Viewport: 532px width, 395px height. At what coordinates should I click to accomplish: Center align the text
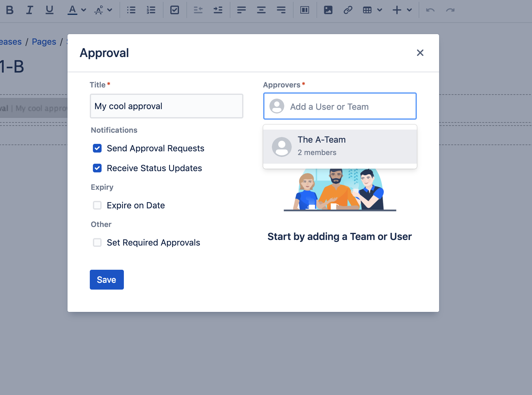(x=261, y=10)
